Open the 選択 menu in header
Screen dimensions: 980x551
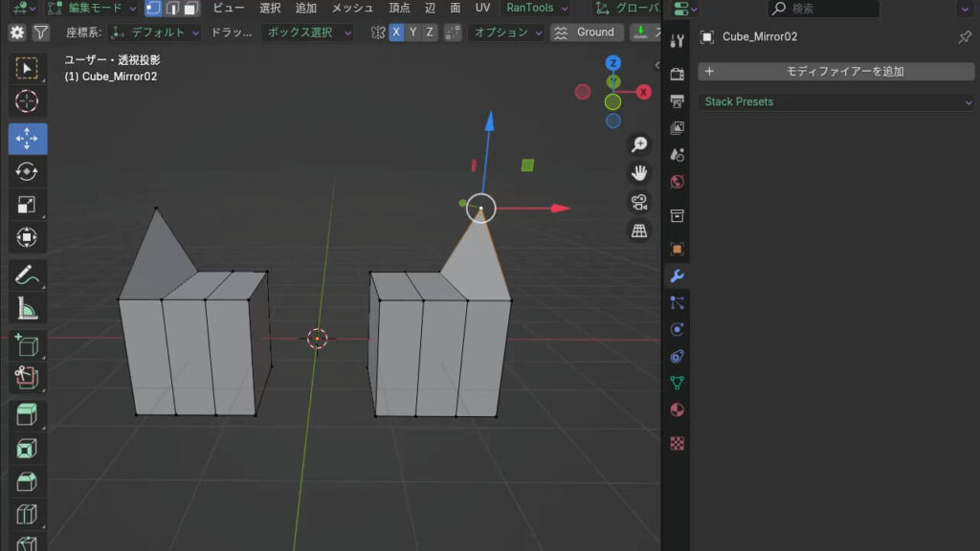coord(270,8)
